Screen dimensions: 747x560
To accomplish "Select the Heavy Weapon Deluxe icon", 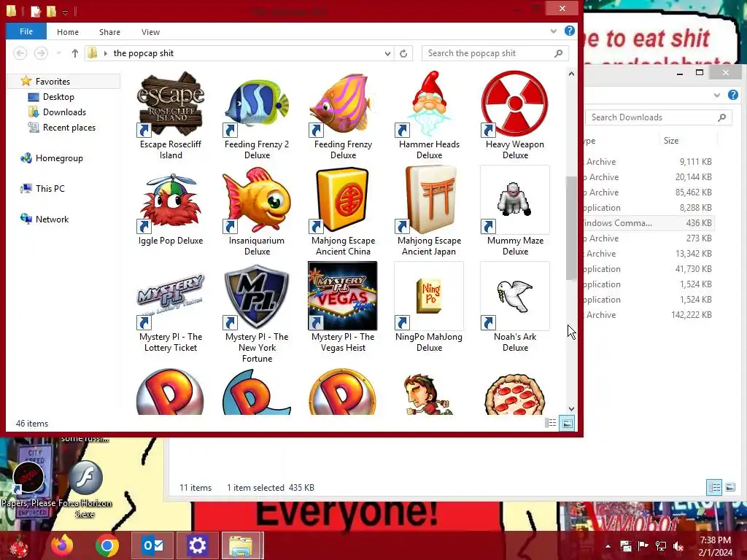I will tap(515, 104).
